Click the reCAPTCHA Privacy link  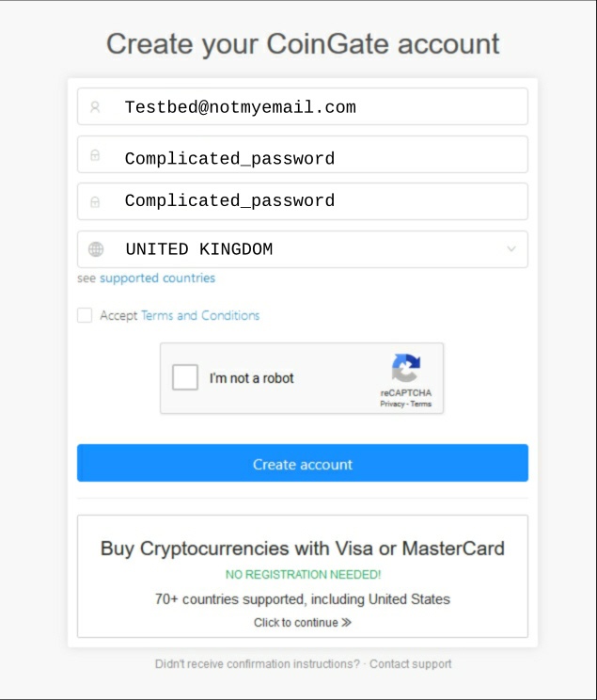click(391, 404)
